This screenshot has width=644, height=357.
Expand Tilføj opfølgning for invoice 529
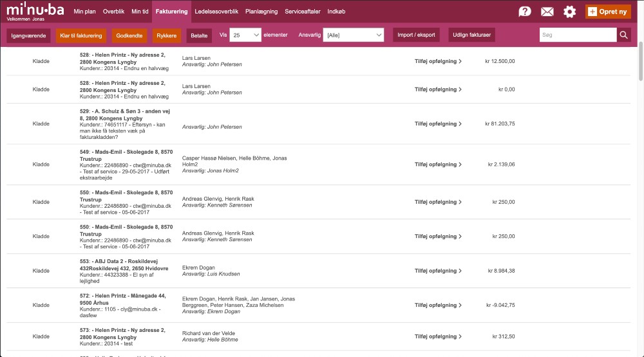(438, 124)
